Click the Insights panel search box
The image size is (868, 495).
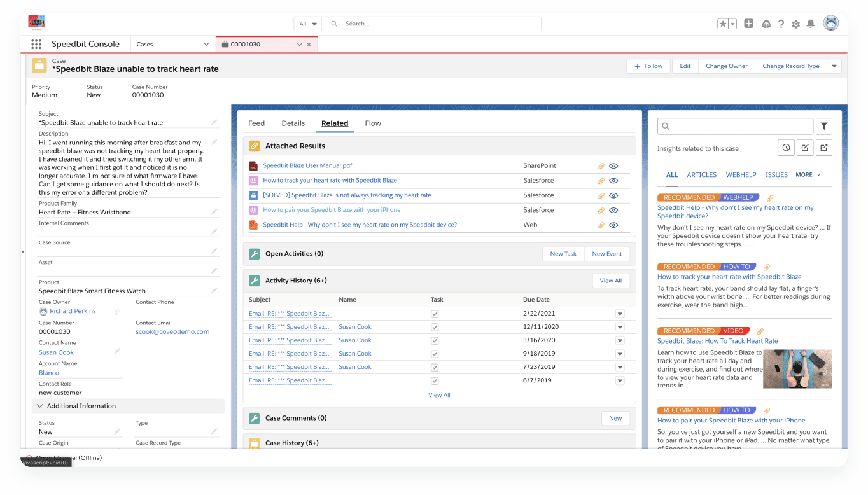(x=735, y=126)
